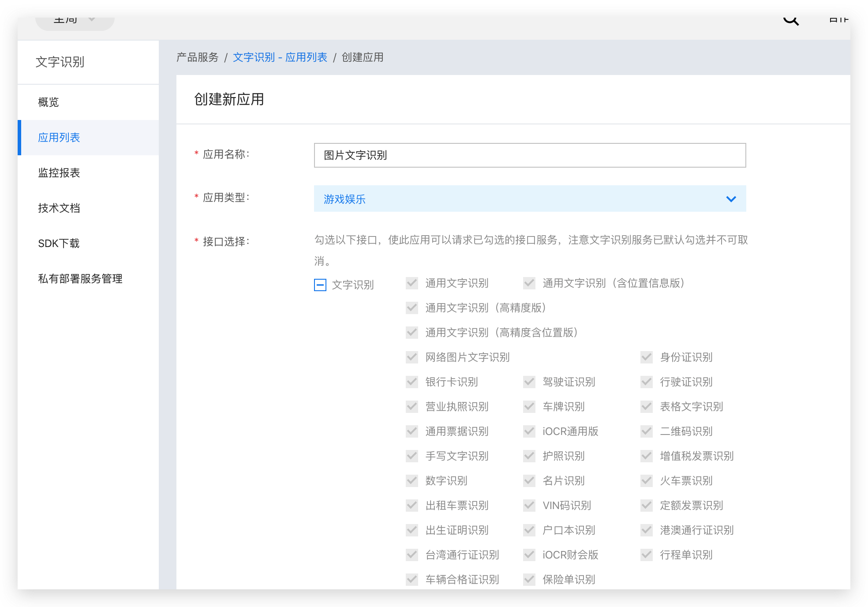This screenshot has height=607, width=868.
Task: Click the 火车票识别 checkbox
Action: tap(647, 481)
